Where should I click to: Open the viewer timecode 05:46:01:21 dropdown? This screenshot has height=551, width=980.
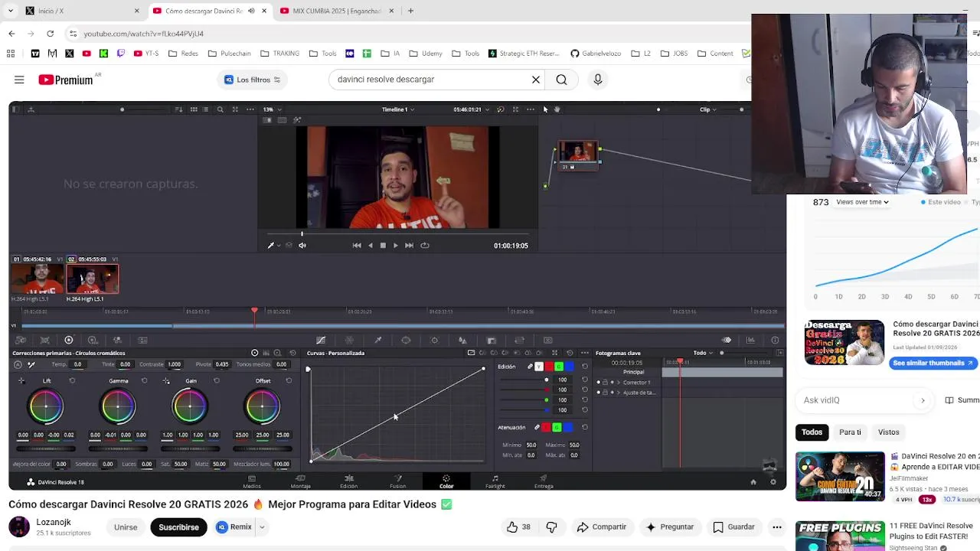coord(470,109)
